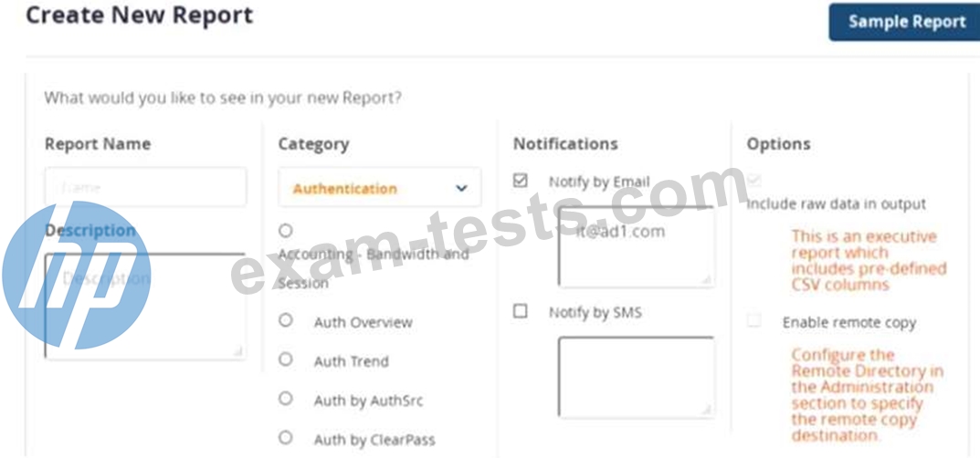Enable the Notify by SMS checkbox
This screenshot has height=458, width=980.
(x=520, y=311)
